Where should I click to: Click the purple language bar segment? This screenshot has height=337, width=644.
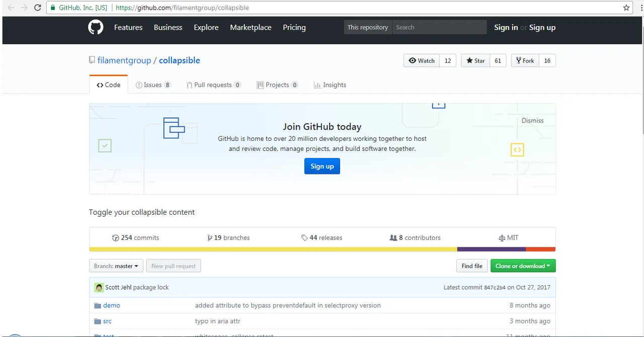click(492, 249)
